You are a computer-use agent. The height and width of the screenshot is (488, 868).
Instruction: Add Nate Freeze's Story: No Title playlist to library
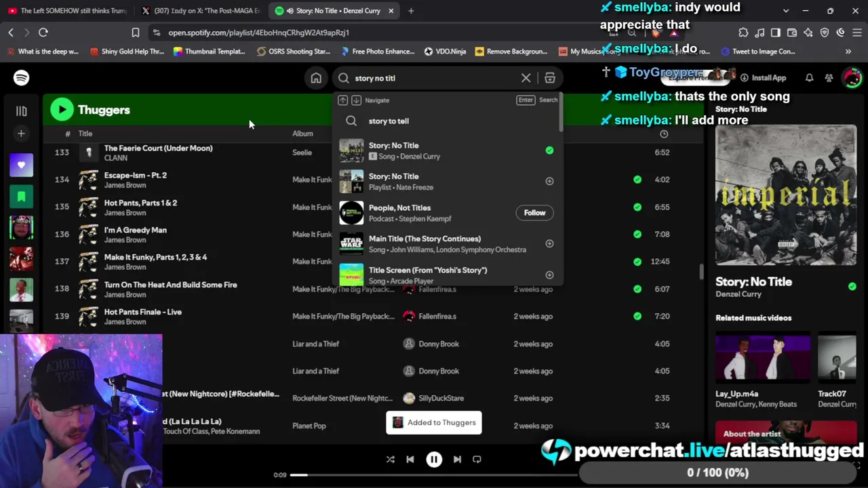click(x=549, y=181)
